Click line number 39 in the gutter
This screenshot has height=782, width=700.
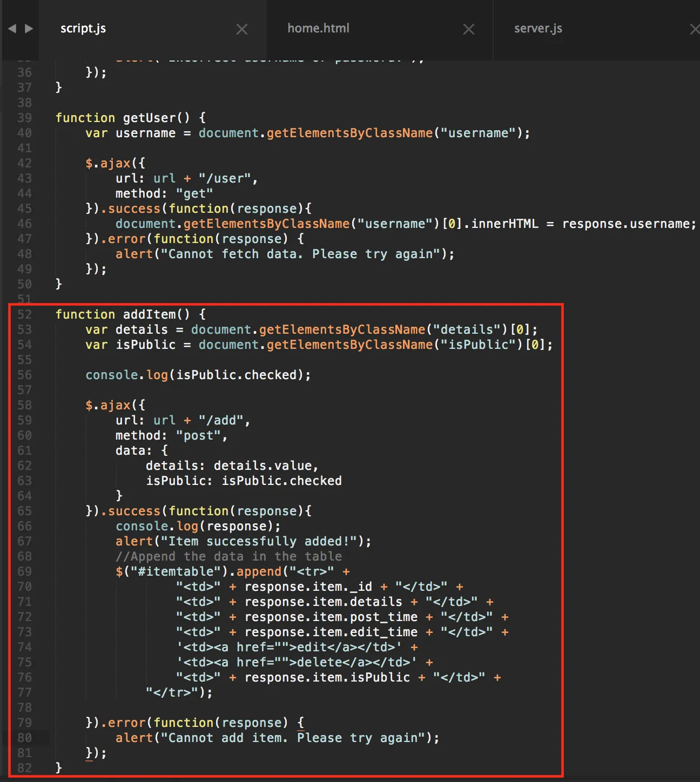tap(24, 118)
